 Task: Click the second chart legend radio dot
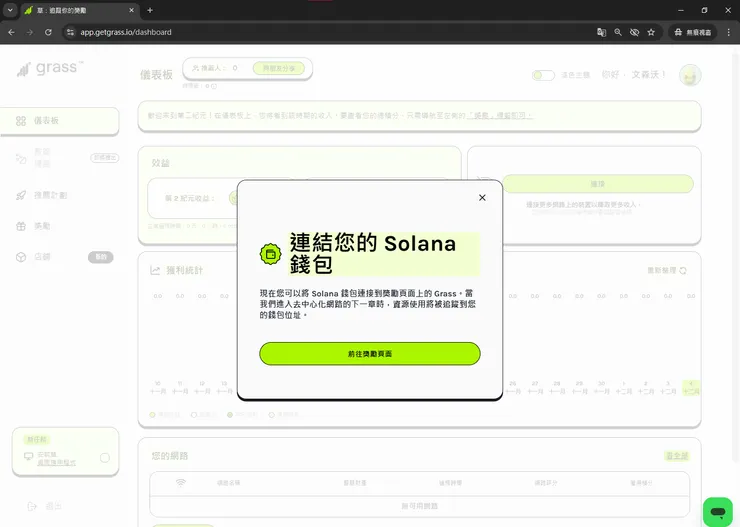click(193, 415)
